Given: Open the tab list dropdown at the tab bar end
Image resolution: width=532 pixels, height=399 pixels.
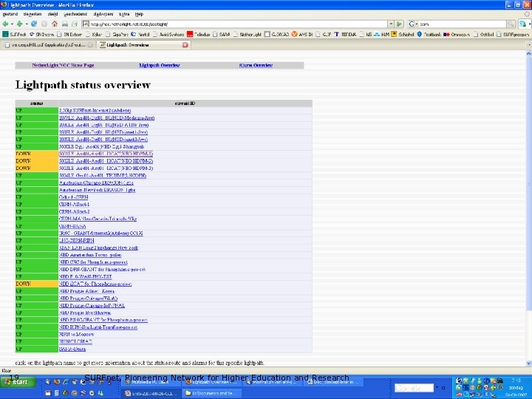Looking at the screenshot, I should click(x=528, y=45).
